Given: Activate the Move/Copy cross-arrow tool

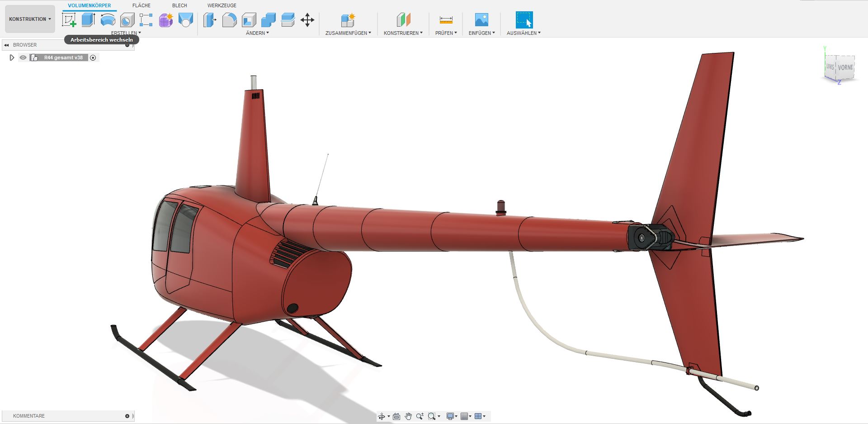Looking at the screenshot, I should pyautogui.click(x=307, y=20).
